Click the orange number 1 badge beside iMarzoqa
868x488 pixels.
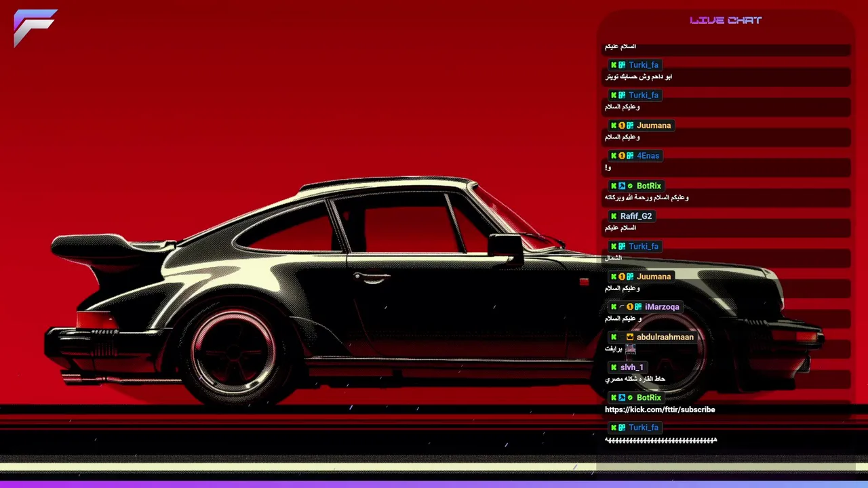630,307
